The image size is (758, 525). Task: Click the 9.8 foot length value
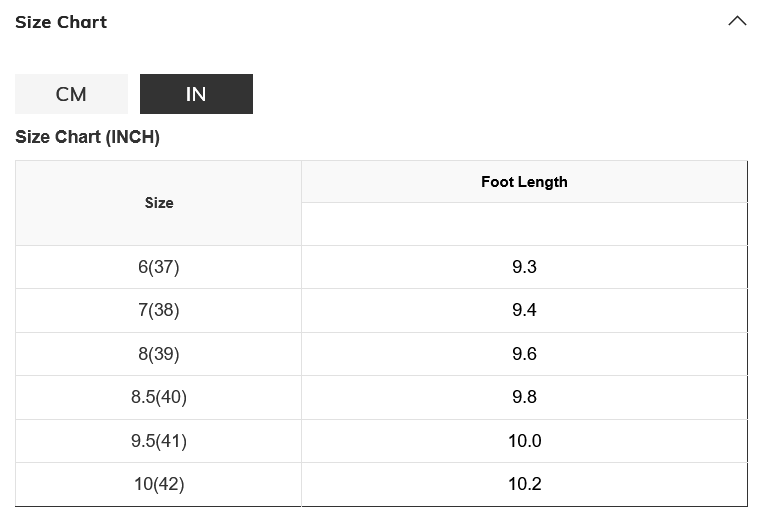click(524, 397)
